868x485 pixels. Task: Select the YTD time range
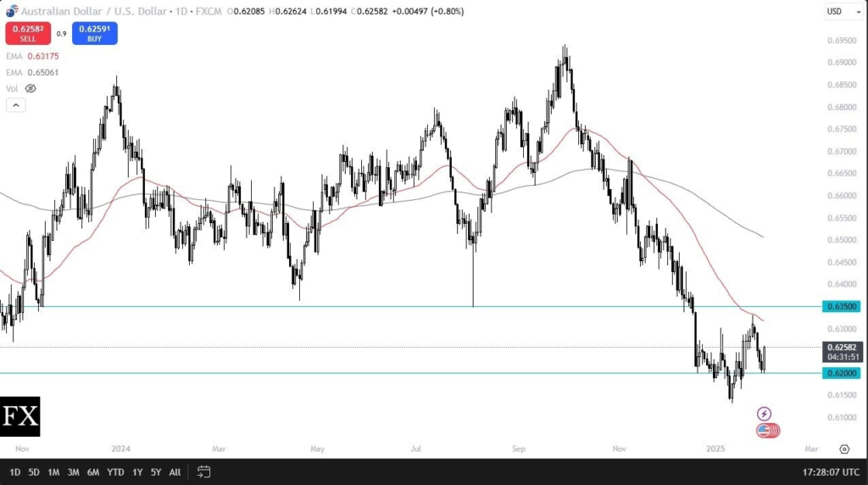click(117, 471)
